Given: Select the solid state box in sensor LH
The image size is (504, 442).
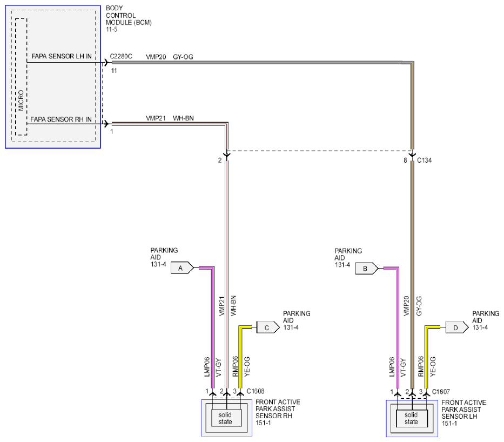Looking at the screenshot, I should click(x=412, y=418).
